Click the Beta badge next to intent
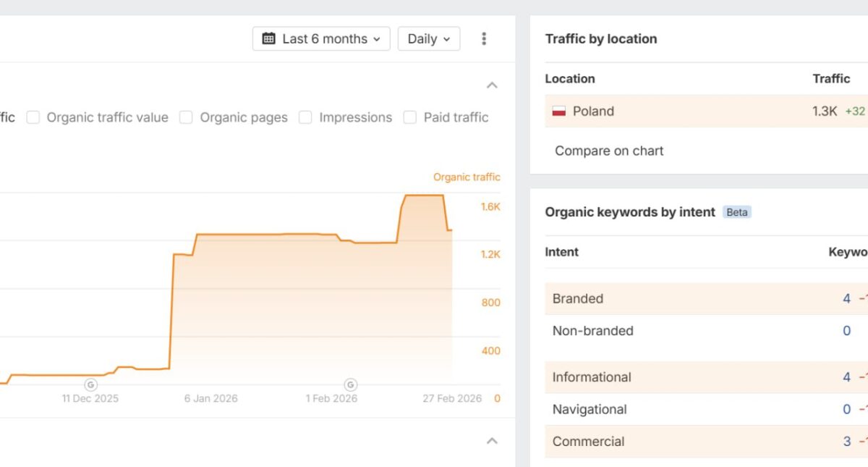 click(737, 212)
